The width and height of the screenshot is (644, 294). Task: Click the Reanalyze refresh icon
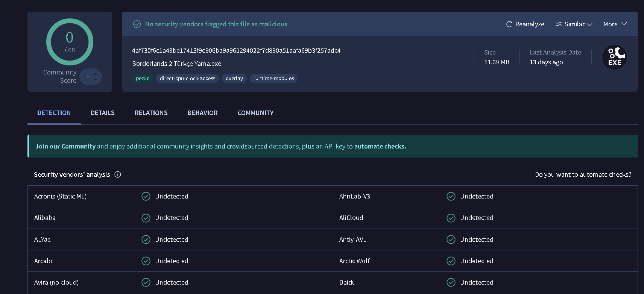pos(509,24)
